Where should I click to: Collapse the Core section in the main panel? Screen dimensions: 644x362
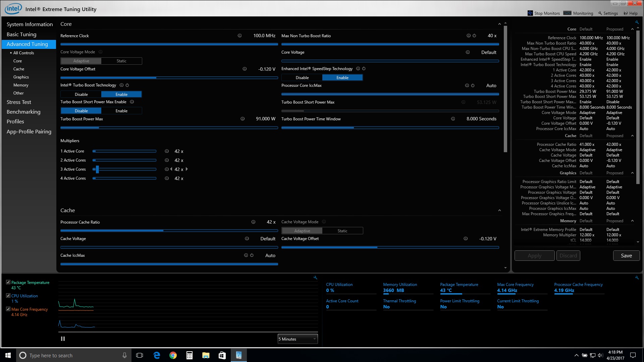(499, 24)
